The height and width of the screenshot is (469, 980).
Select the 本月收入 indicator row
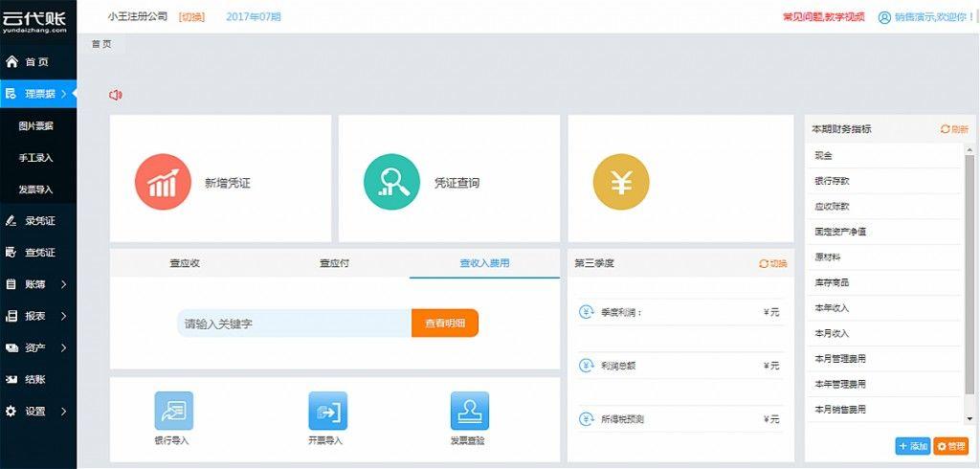click(x=885, y=333)
